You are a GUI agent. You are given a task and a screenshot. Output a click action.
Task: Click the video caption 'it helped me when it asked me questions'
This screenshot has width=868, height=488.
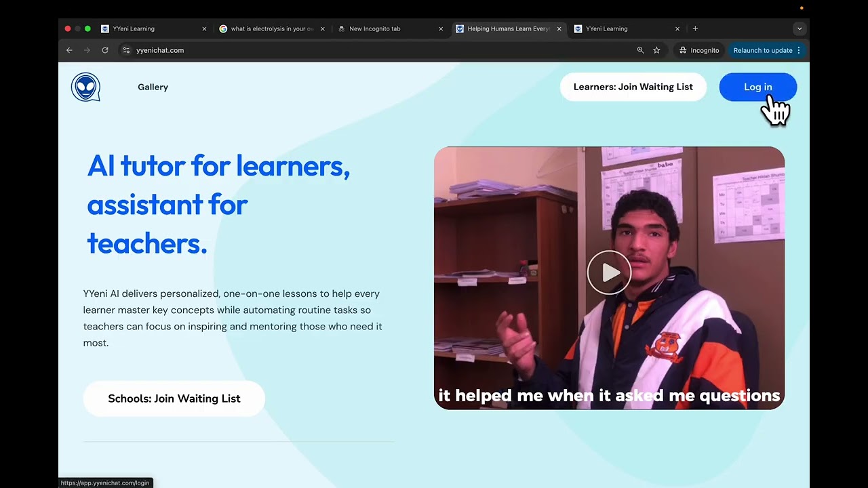point(609,395)
